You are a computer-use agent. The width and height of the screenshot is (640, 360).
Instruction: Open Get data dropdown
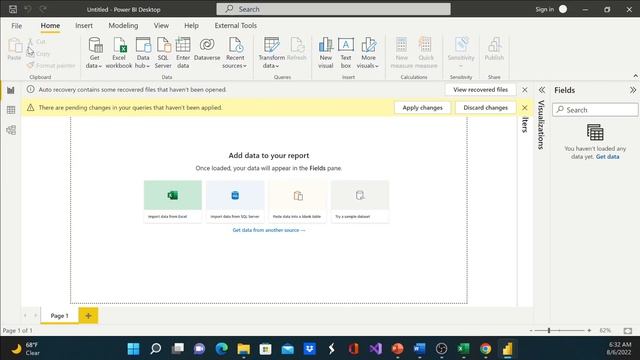point(94,53)
